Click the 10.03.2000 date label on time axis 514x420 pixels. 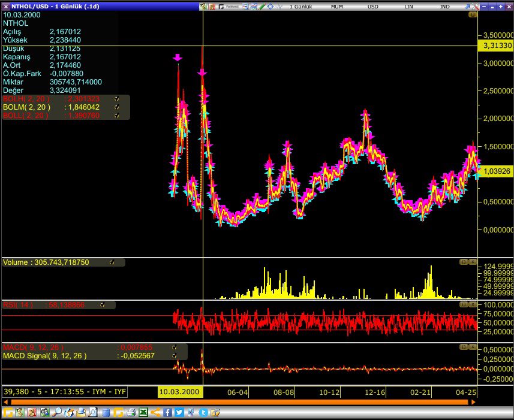click(180, 392)
